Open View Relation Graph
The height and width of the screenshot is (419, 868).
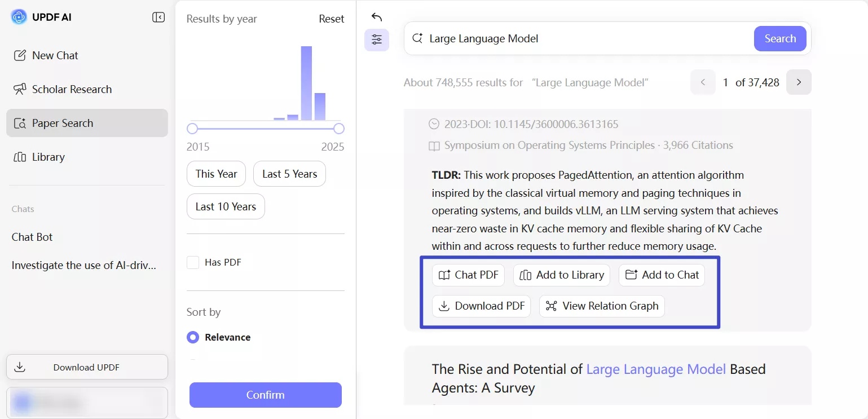point(602,306)
